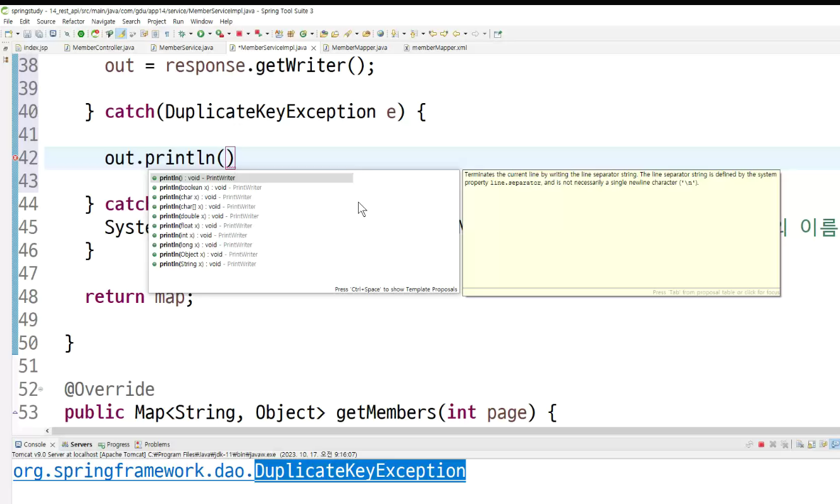Screen dimensions: 840x504
Task: Click the New Java Package icon
Action: point(291,34)
